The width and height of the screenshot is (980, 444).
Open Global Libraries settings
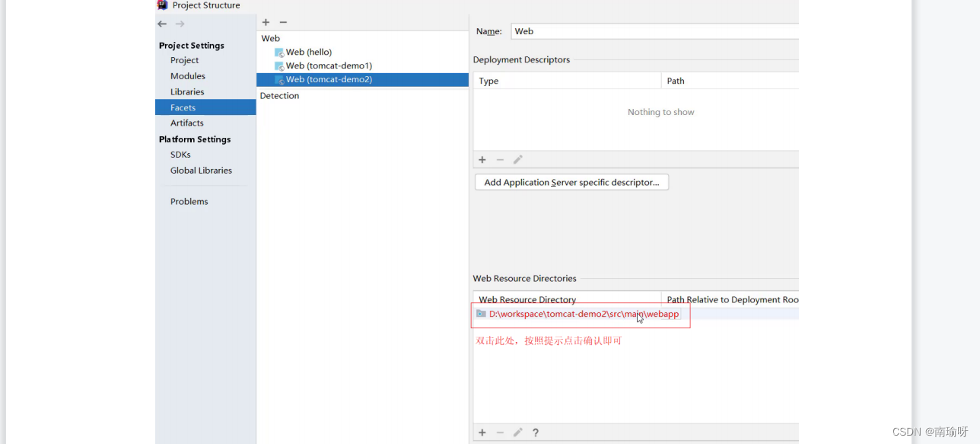click(201, 171)
